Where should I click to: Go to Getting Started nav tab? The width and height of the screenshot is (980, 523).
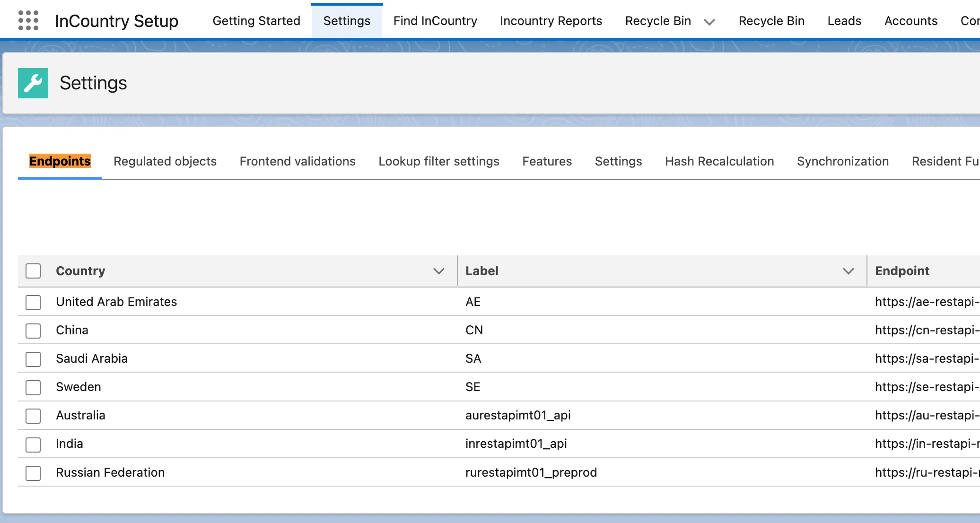pyautogui.click(x=256, y=21)
